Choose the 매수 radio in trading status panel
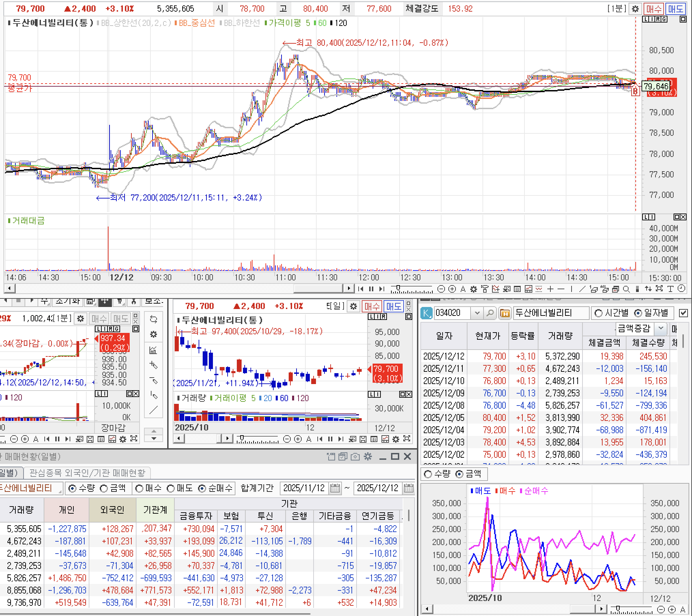Screen dimensions: 692x616 [x=139, y=488]
